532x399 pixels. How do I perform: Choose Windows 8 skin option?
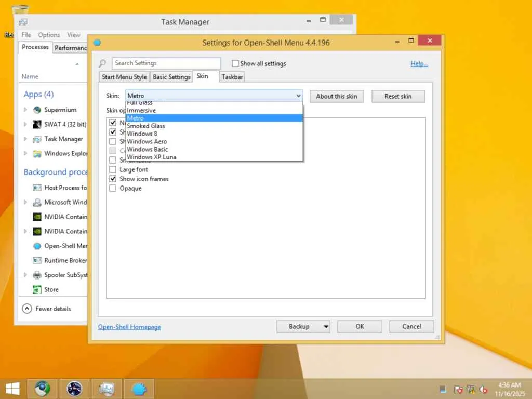pyautogui.click(x=214, y=134)
